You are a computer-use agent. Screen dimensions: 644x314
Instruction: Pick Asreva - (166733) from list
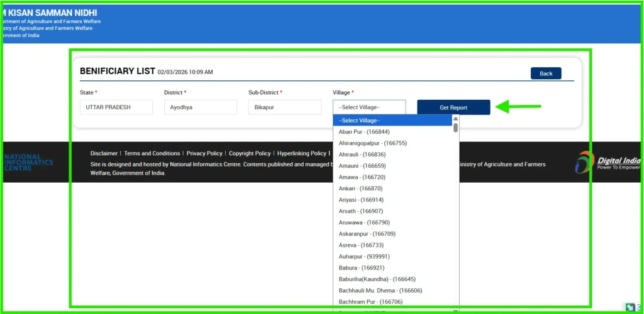(392, 245)
